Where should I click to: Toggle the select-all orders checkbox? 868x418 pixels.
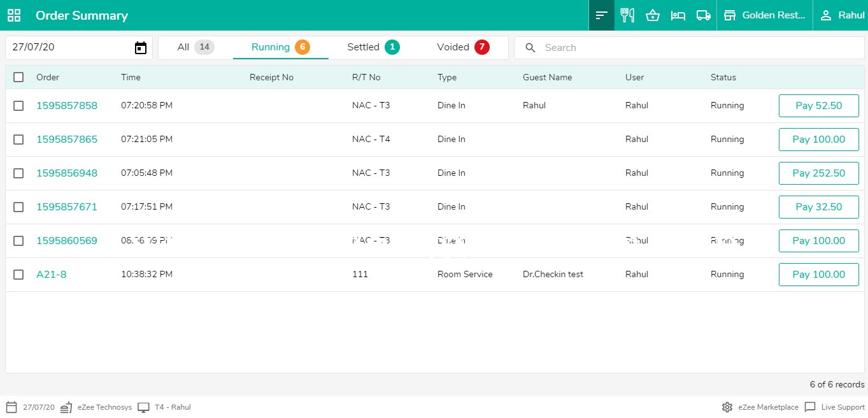coord(18,77)
